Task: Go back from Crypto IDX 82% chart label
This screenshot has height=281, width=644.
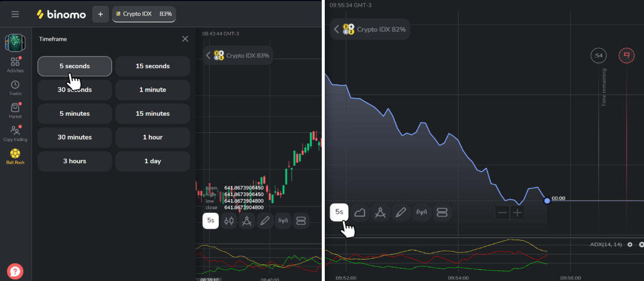Action: 337,29
